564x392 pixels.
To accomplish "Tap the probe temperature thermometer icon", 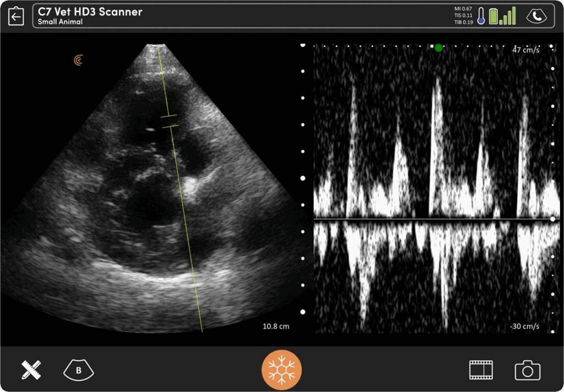I will pos(481,16).
